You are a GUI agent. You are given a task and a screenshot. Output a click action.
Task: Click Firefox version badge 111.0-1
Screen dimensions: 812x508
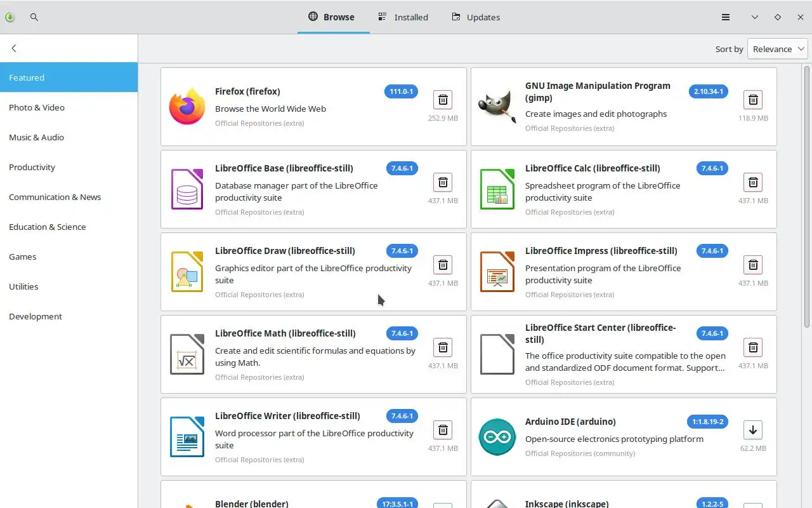tap(401, 91)
